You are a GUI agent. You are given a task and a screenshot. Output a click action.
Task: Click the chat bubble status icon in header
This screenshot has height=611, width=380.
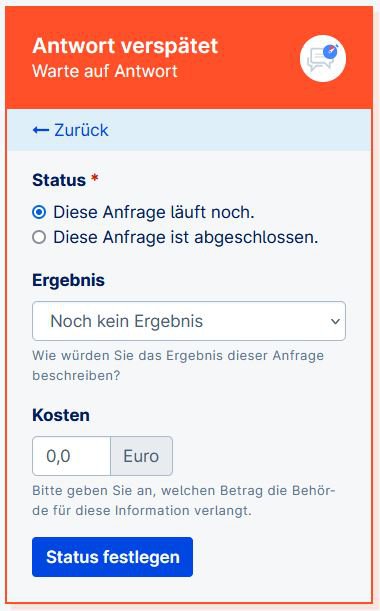pyautogui.click(x=323, y=58)
